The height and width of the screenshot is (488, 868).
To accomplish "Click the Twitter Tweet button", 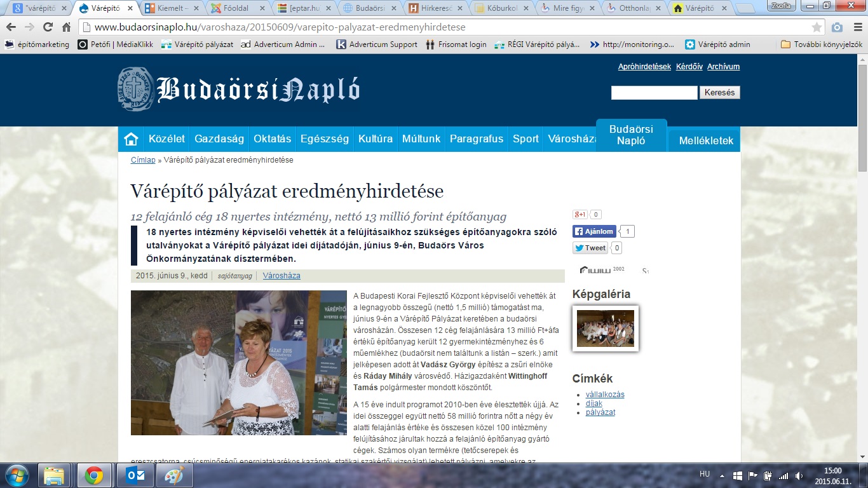I will click(590, 248).
